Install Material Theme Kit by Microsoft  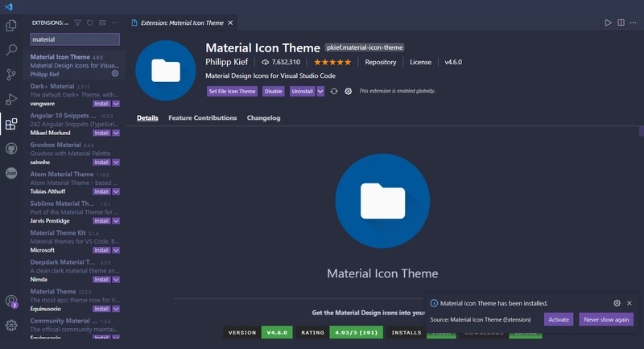pos(101,250)
